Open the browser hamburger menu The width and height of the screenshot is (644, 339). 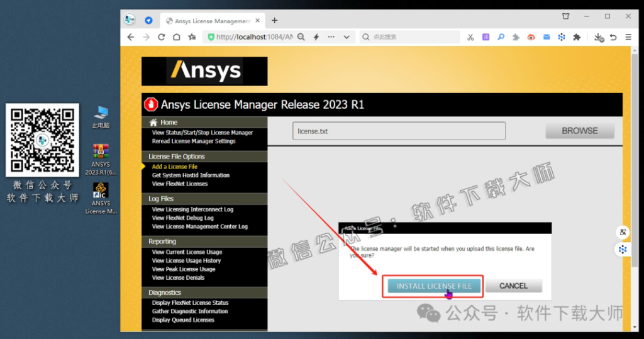[628, 37]
